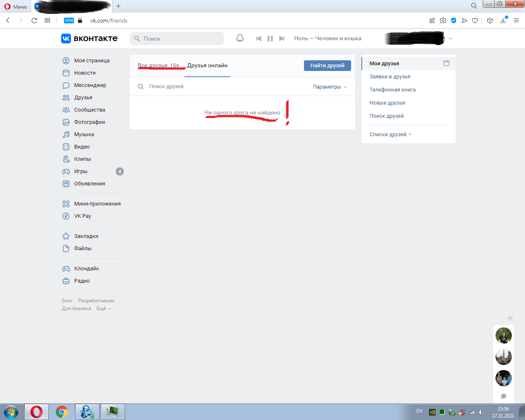Click the Видео sidebar icon
Viewport: 525px width, 420px height.
point(66,147)
